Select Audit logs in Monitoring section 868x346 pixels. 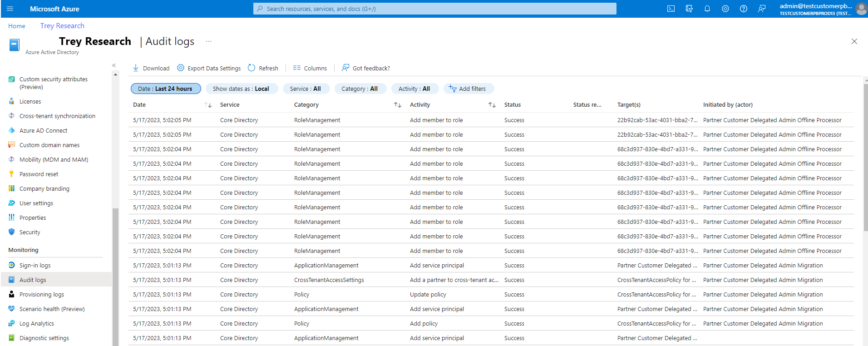[x=56, y=280]
